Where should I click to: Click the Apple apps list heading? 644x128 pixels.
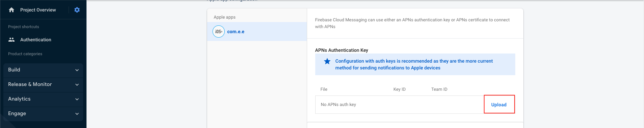click(x=225, y=17)
